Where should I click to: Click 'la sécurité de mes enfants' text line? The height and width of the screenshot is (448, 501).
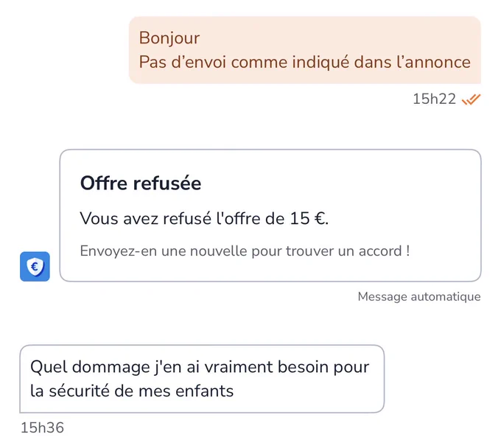pos(132,391)
